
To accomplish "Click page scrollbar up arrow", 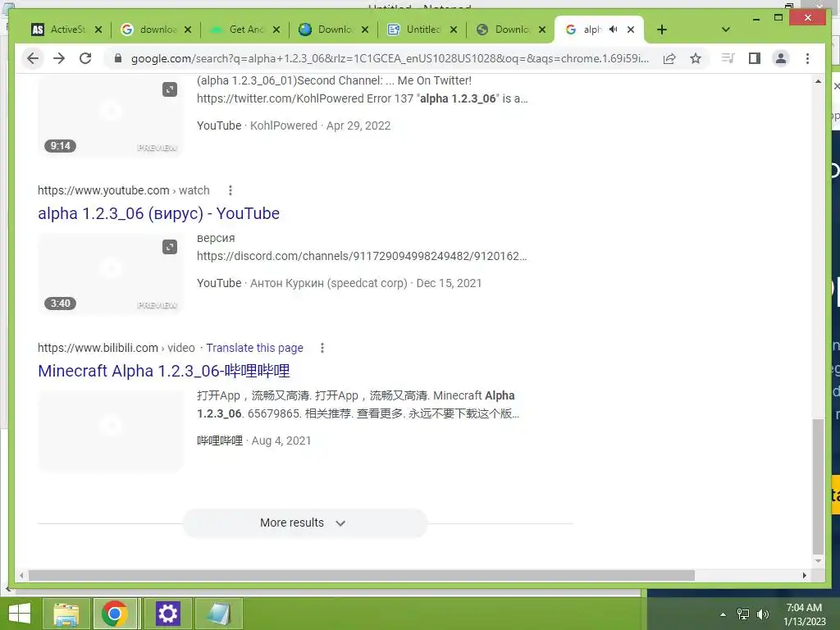I will 818,81.
